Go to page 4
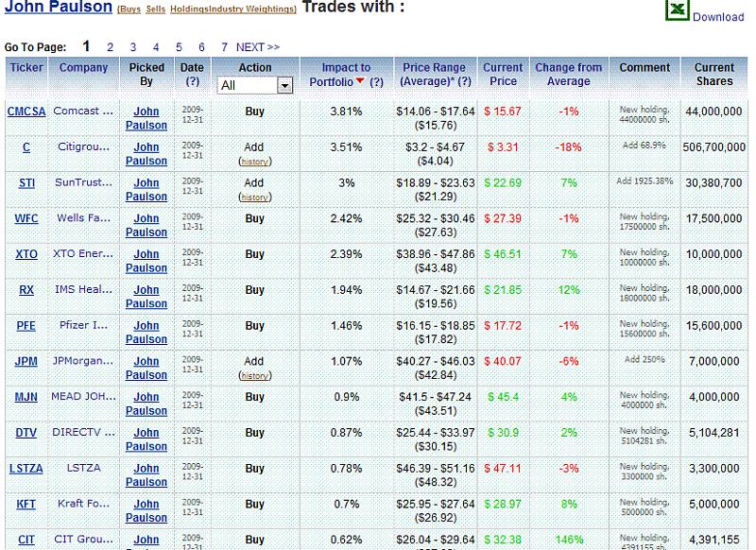This screenshot has height=550, width=756. coord(156,47)
